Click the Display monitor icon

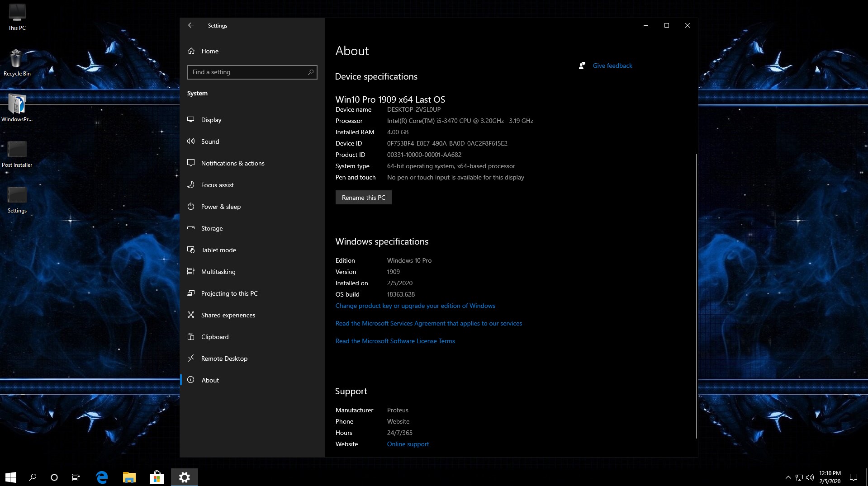(x=191, y=119)
